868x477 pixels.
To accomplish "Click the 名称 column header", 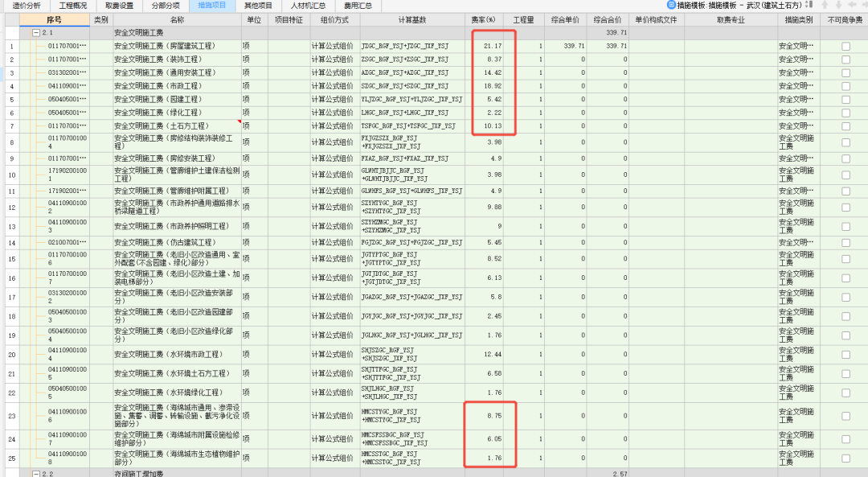I will click(x=177, y=20).
